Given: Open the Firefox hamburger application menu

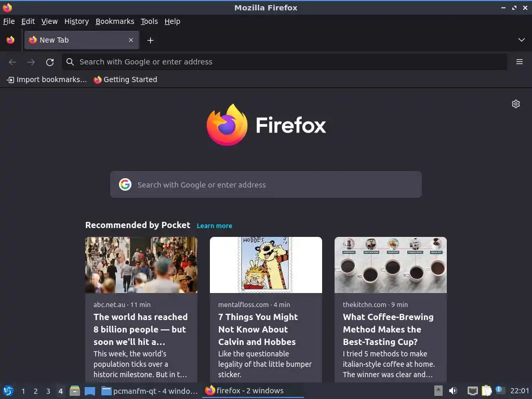Looking at the screenshot, I should (519, 62).
